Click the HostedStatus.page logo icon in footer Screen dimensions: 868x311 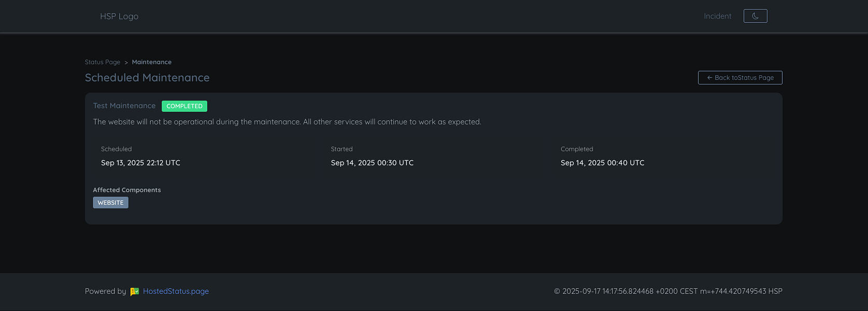134,291
